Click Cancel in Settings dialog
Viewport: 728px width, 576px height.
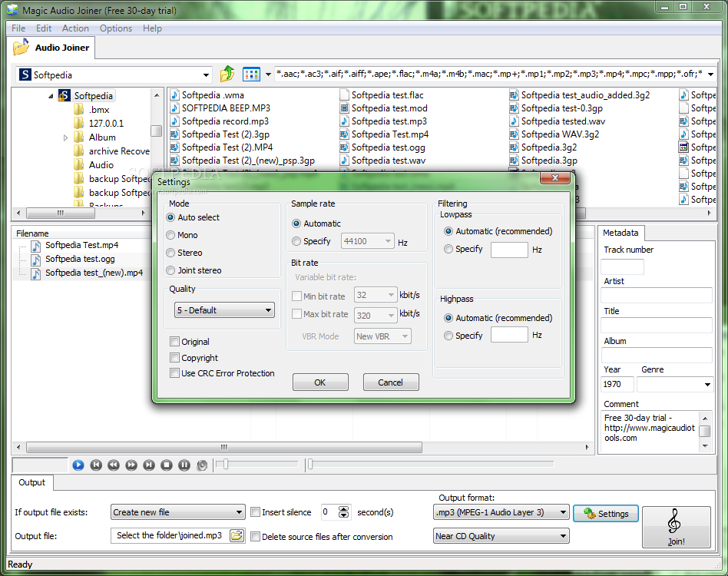pos(391,382)
